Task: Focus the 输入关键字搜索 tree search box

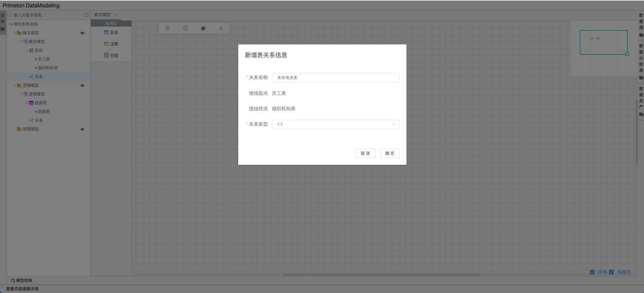Action: 48,15
